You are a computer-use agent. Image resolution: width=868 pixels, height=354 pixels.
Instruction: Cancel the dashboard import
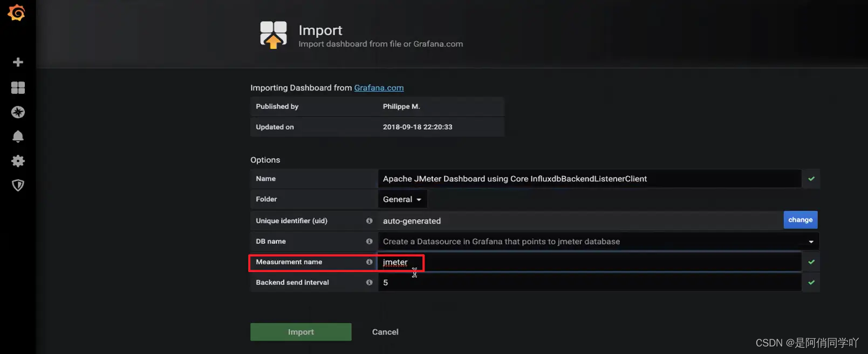tap(385, 332)
